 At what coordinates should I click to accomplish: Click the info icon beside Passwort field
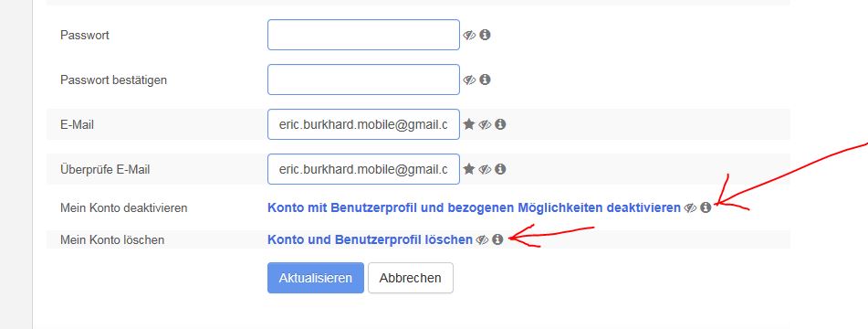click(x=485, y=35)
